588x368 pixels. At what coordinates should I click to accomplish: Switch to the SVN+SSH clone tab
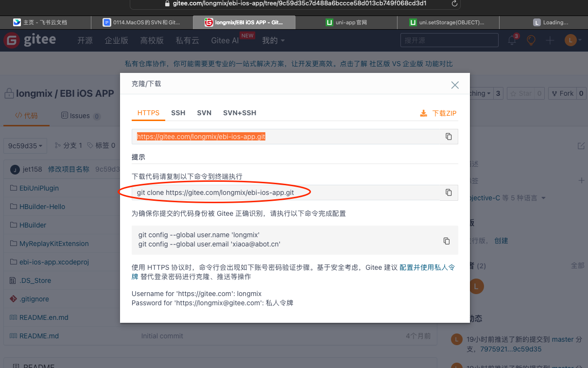240,113
